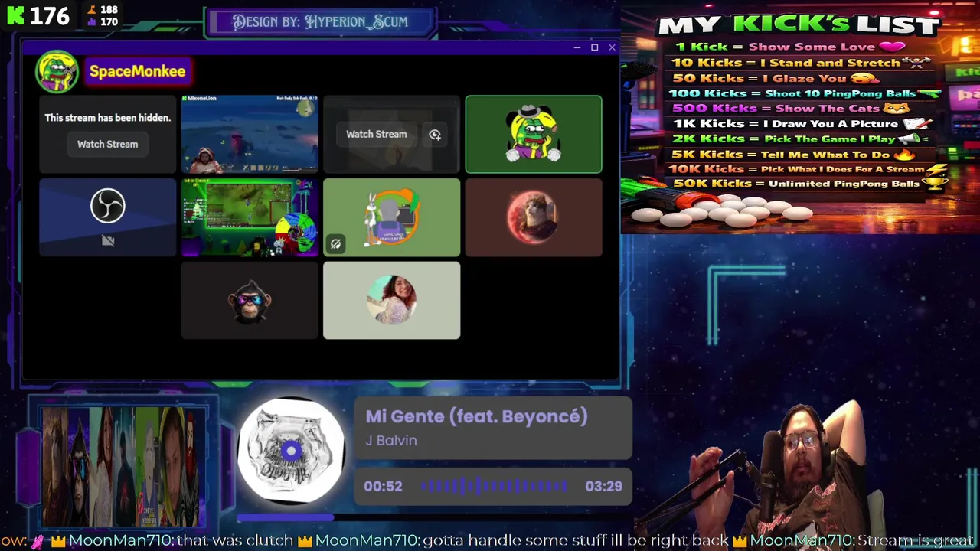Click '50 Kicks = I Glaze You' line
The height and width of the screenshot is (551, 980).
click(775, 78)
